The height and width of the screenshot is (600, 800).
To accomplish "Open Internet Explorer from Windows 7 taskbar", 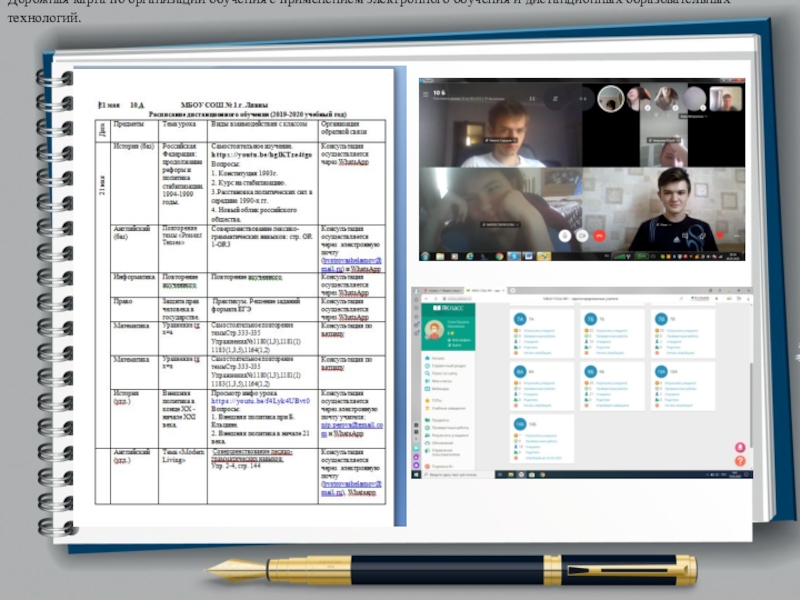I will pos(469,256).
